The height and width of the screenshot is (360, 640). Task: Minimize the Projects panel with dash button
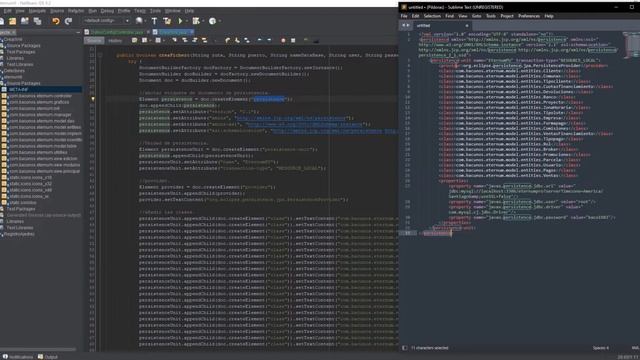click(78, 32)
